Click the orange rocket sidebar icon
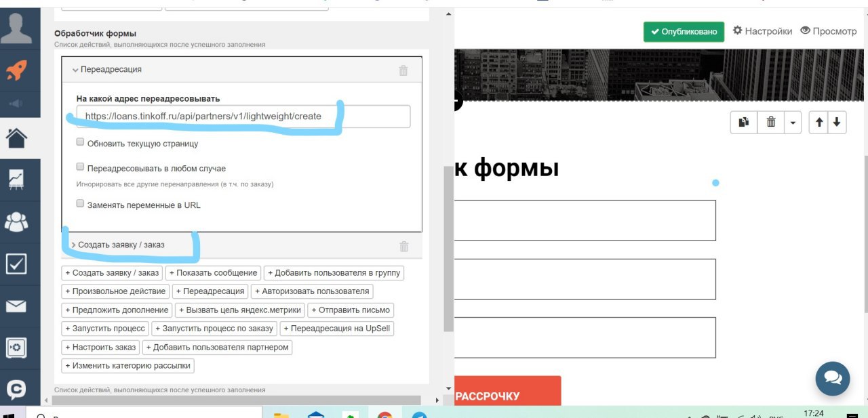The width and height of the screenshot is (868, 418). point(16,70)
